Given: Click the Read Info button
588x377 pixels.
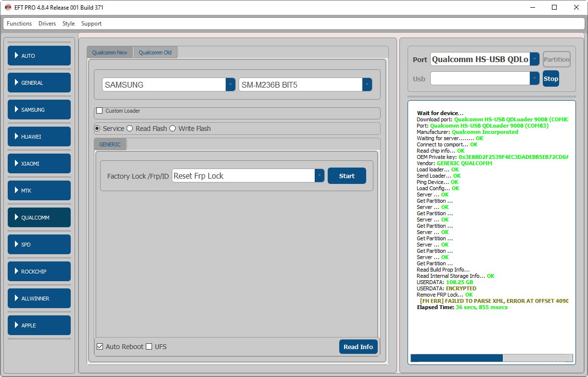Looking at the screenshot, I should (358, 347).
